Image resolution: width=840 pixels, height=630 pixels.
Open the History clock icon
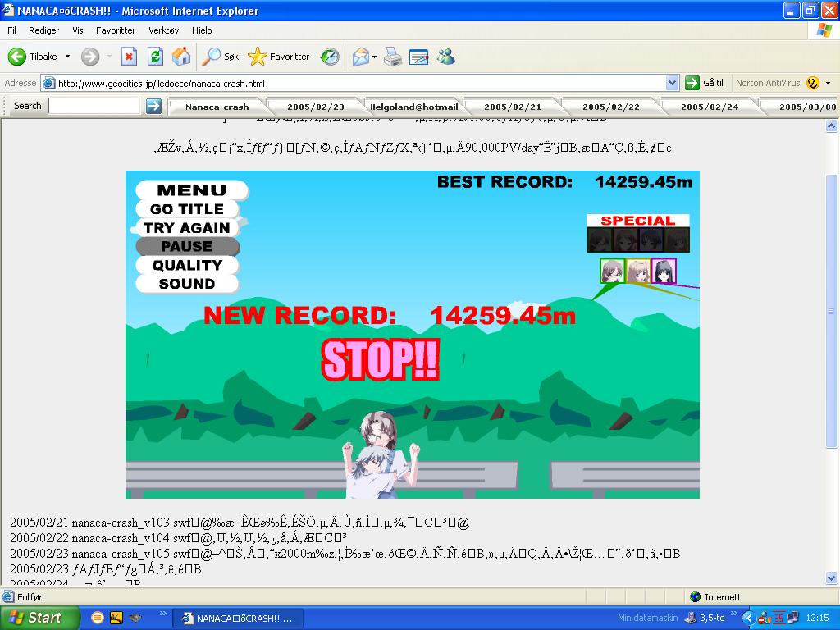coord(330,57)
